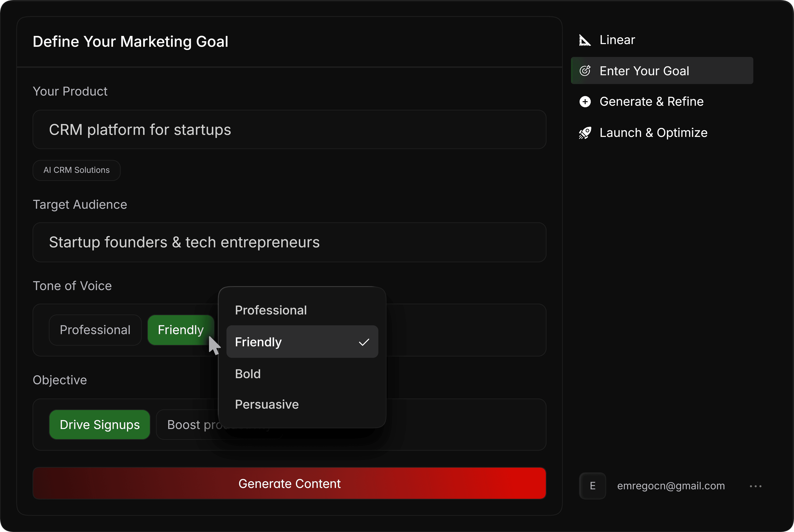The image size is (794, 532).
Task: Click the checkmark next to Friendly option
Action: pos(364,342)
